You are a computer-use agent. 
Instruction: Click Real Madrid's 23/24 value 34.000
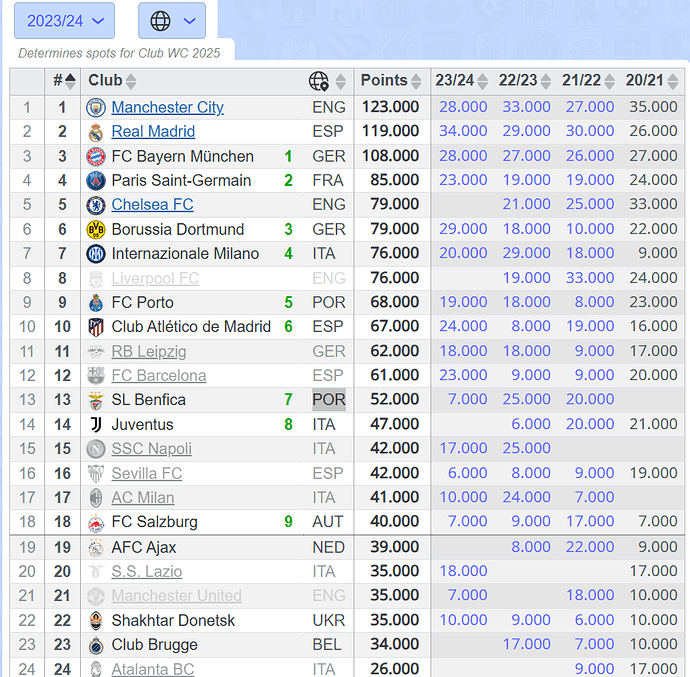click(463, 131)
